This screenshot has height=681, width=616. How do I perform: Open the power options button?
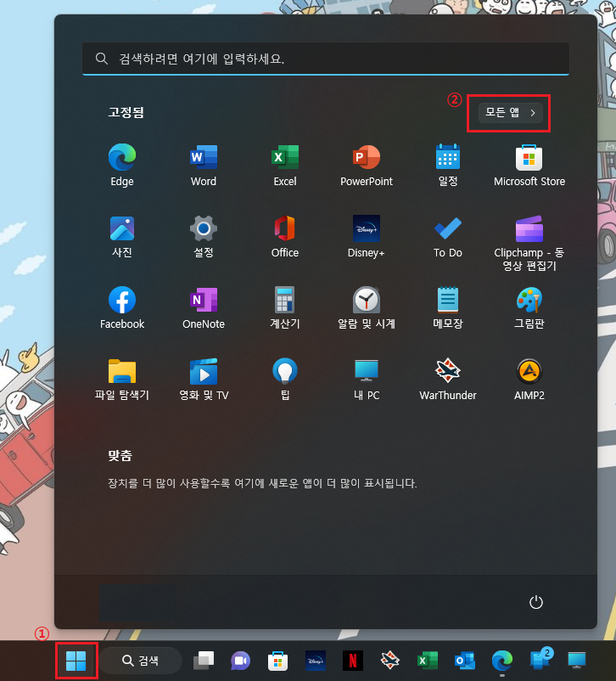(536, 602)
